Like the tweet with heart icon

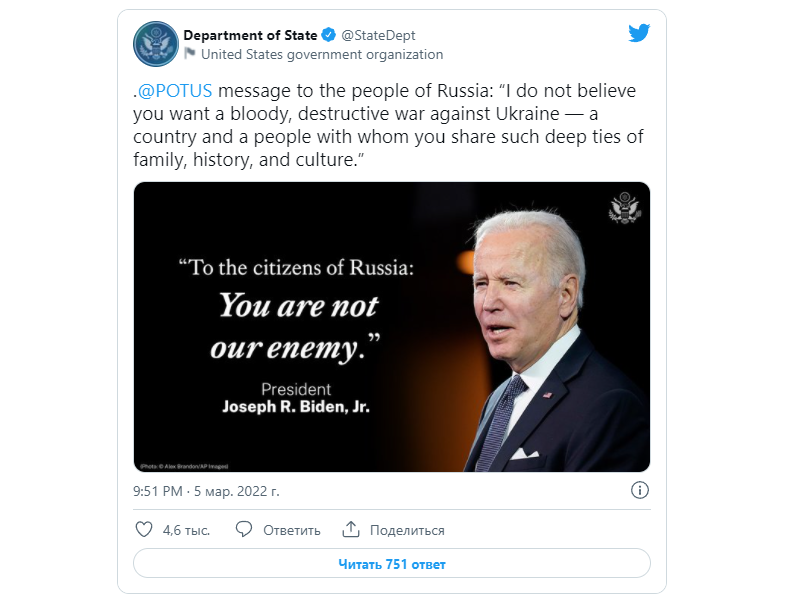click(x=144, y=529)
